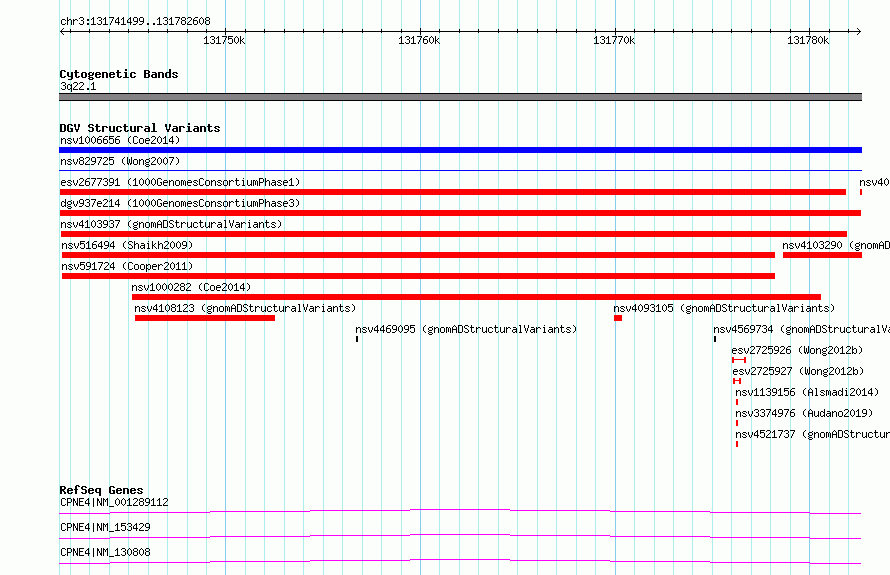Select the red esv2725926 variant glyph
Screen dimensions: 890x575
[739, 360]
